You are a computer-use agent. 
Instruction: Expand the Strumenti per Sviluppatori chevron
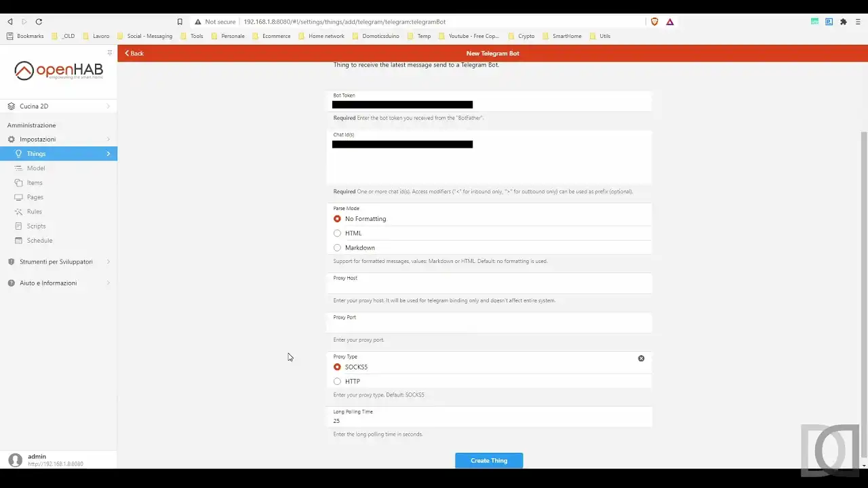click(108, 262)
